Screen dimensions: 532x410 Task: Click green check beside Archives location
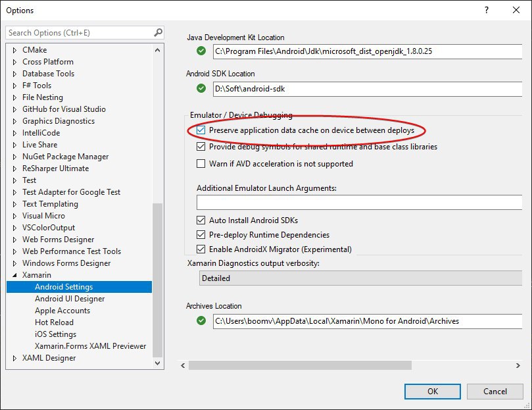coord(201,320)
